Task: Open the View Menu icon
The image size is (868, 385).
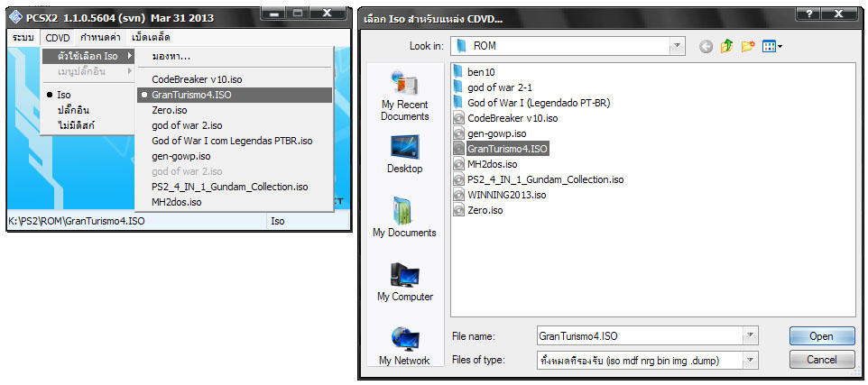Action: pyautogui.click(x=772, y=46)
